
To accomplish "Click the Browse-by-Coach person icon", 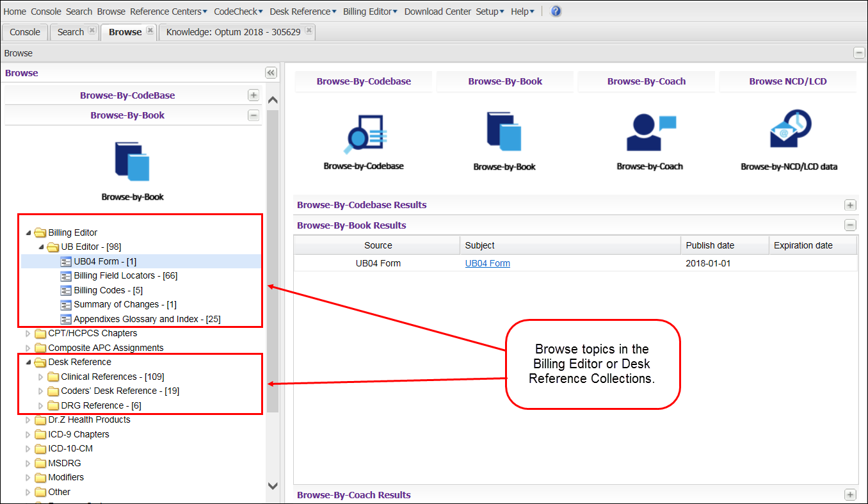I will click(x=650, y=133).
